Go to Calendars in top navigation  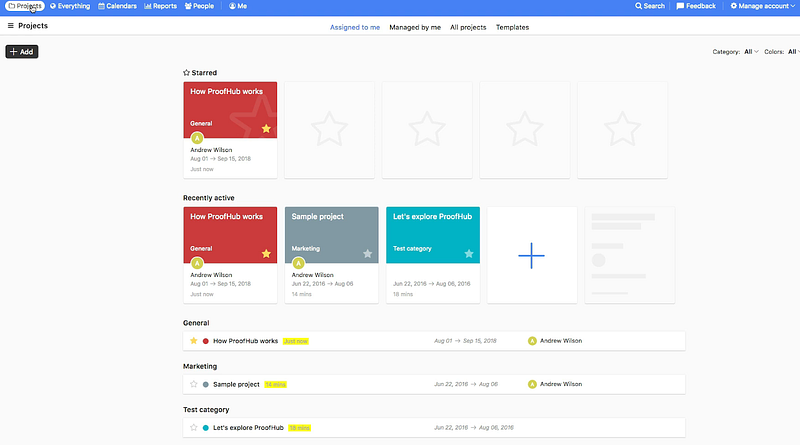117,6
